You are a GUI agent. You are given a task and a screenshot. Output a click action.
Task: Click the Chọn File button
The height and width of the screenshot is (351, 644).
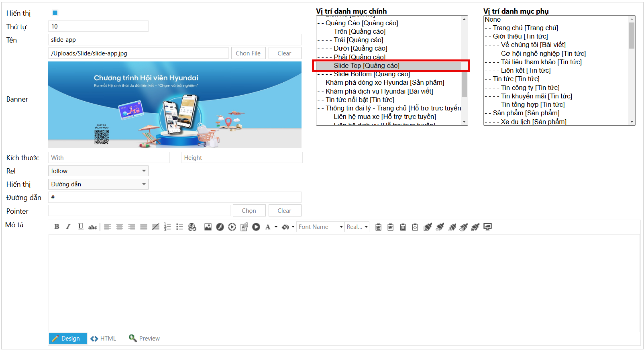click(248, 53)
